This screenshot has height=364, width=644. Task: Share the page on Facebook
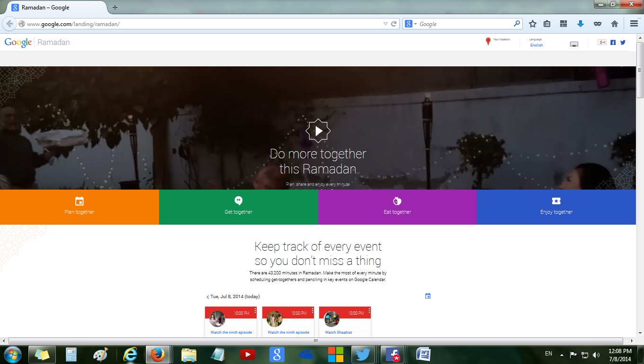click(x=613, y=42)
